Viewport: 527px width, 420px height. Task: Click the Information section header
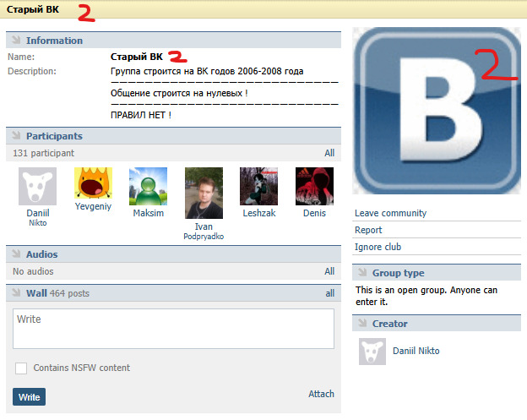(173, 40)
